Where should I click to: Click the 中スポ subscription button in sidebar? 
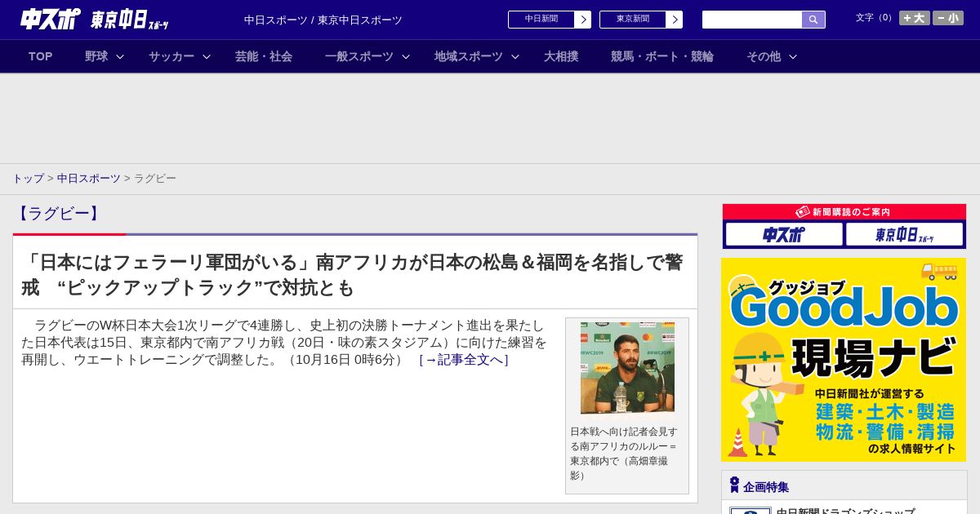click(x=784, y=234)
